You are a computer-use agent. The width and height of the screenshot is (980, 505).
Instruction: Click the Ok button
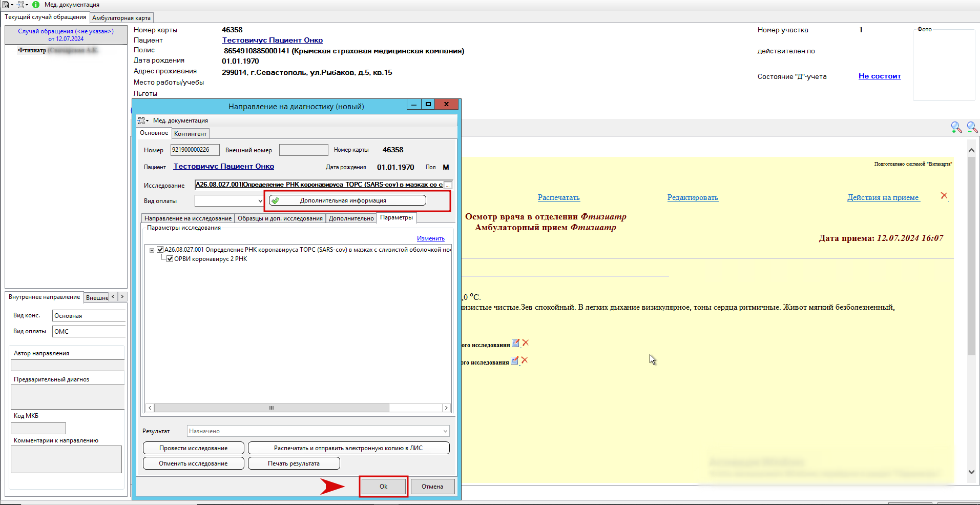(x=384, y=487)
